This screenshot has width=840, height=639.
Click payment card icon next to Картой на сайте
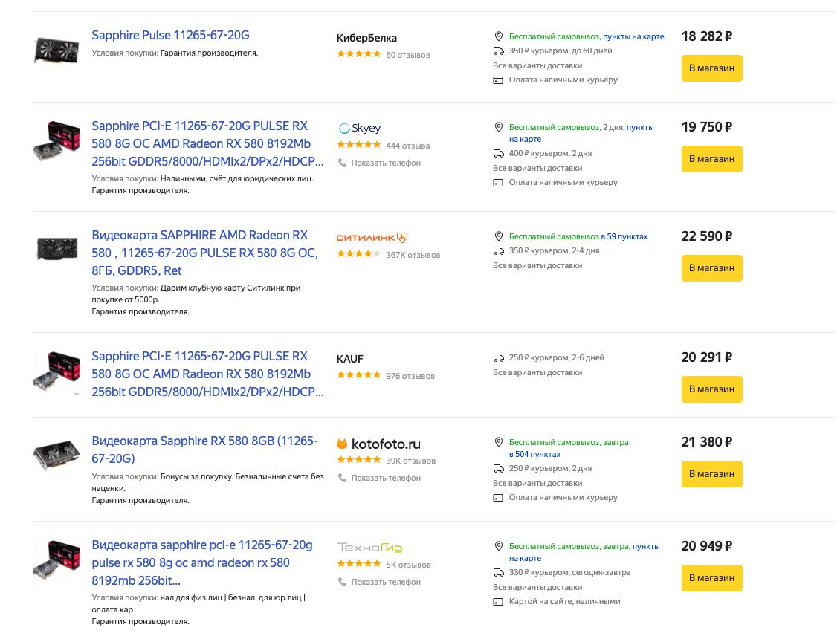498,602
